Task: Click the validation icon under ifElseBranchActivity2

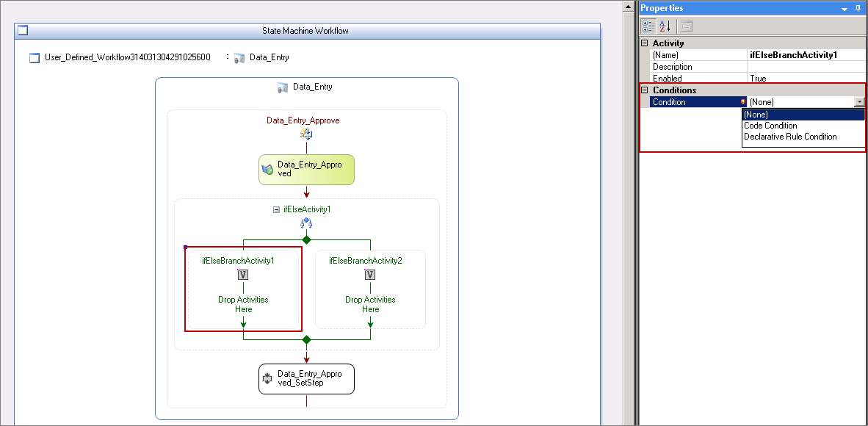Action: [370, 275]
